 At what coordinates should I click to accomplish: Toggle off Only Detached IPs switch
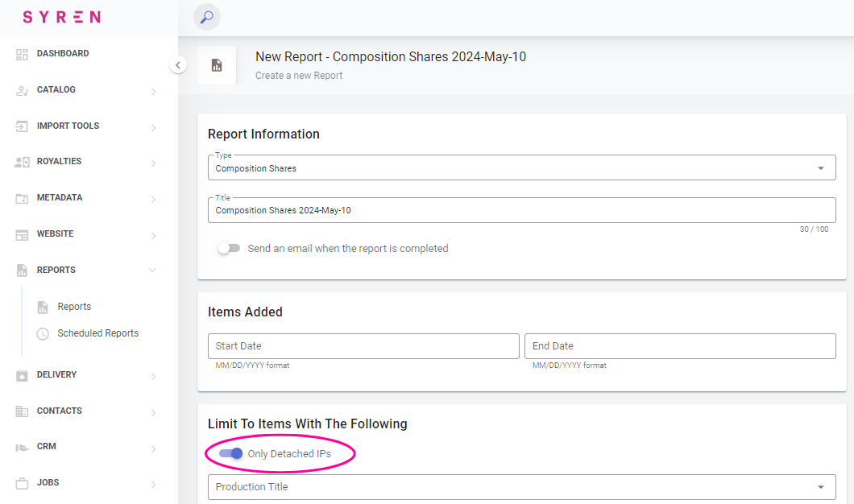click(230, 454)
